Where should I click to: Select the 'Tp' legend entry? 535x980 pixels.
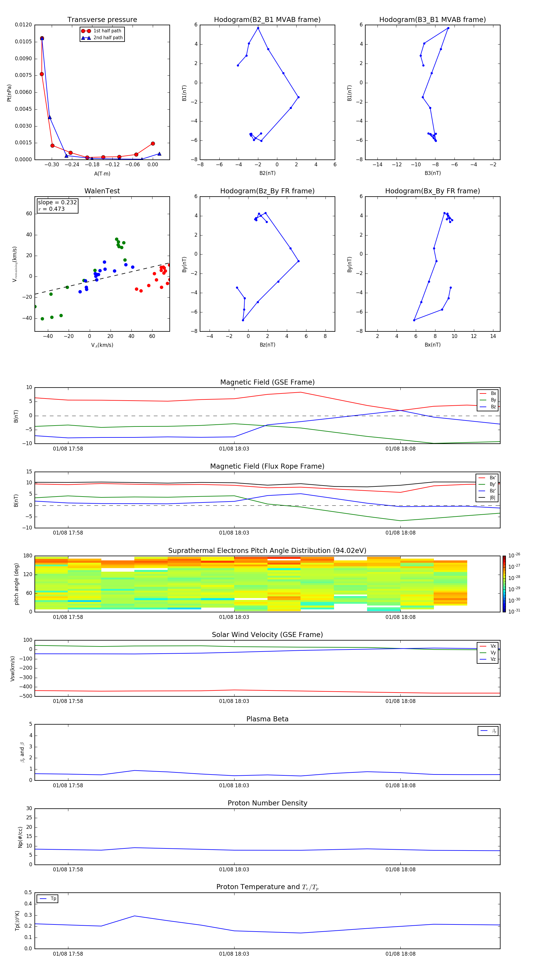coord(48,899)
